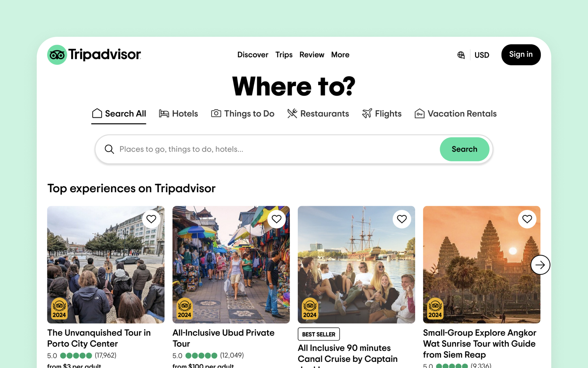588x368 pixels.
Task: Switch to the Flights tab
Action: click(382, 114)
